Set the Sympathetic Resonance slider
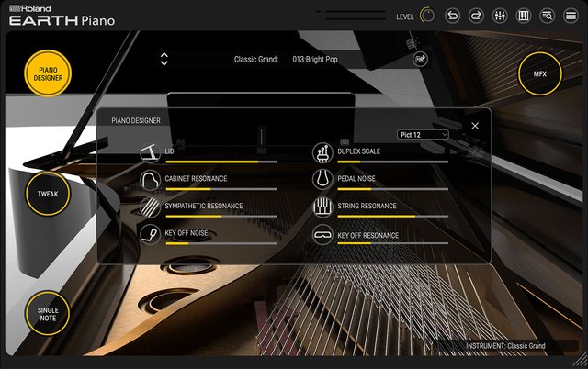 tap(221, 216)
